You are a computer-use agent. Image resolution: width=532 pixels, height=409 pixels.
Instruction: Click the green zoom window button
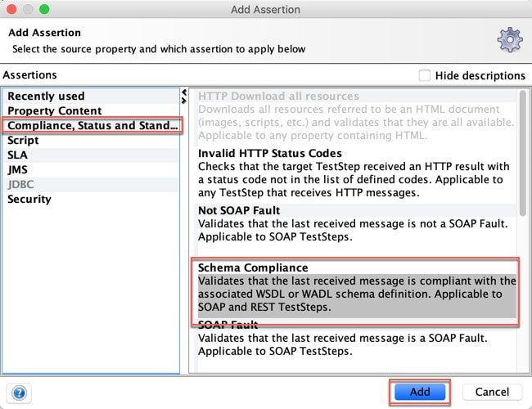[x=44, y=9]
